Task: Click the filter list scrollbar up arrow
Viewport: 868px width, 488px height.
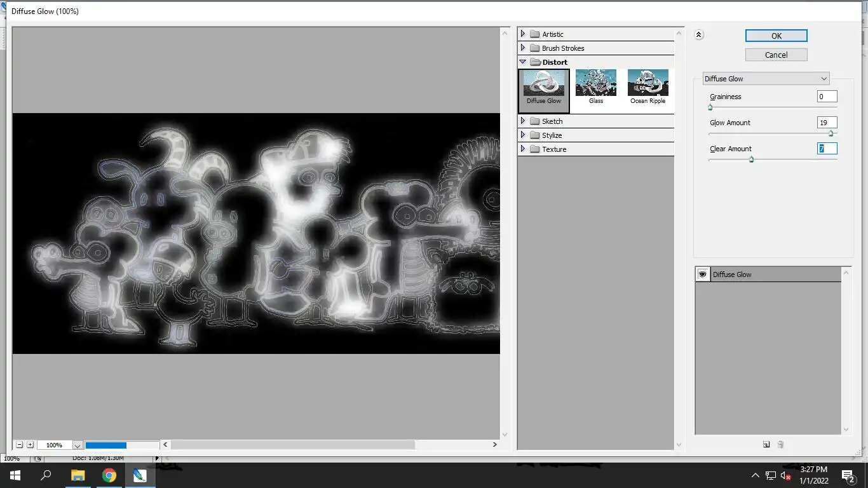Action: click(x=679, y=33)
